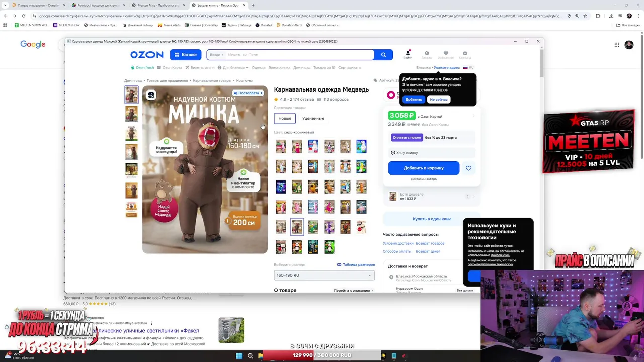Open the Костюмы breadcrumb
The height and width of the screenshot is (362, 644).
pyautogui.click(x=244, y=80)
